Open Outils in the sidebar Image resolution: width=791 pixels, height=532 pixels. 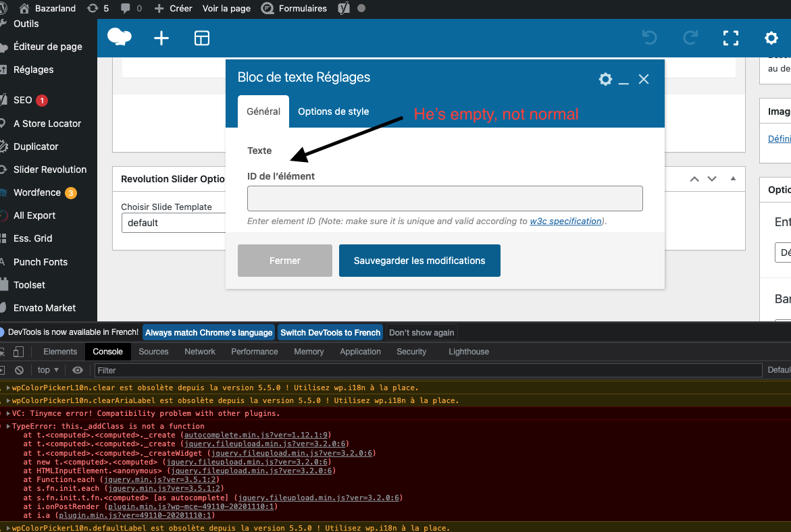[26, 24]
